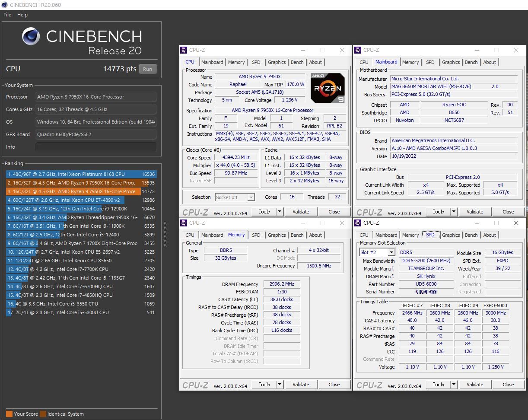
Task: Expand Socket #1 selection dropdown
Action: click(x=250, y=197)
